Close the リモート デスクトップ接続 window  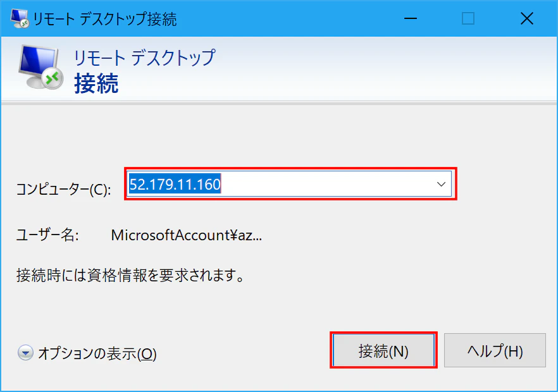[x=526, y=18]
